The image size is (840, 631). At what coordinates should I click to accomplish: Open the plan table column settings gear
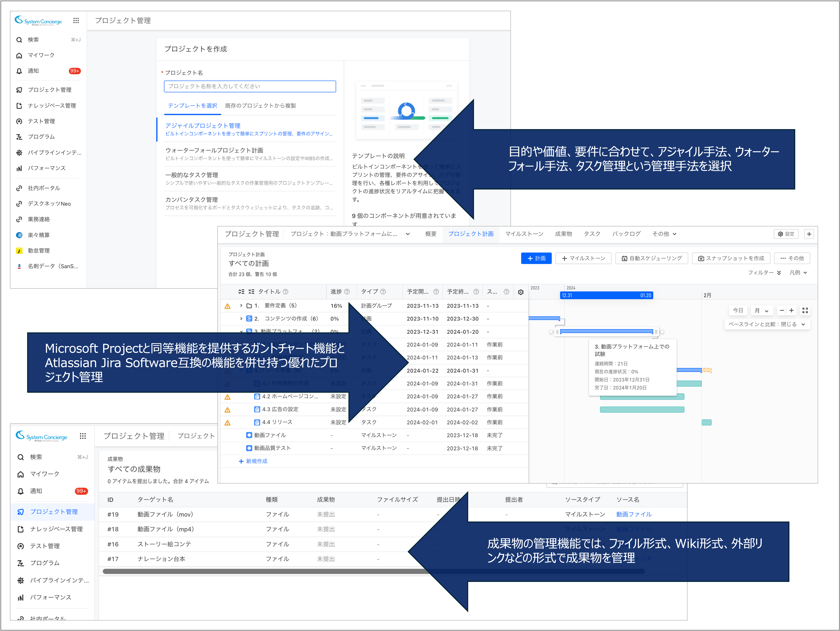coord(521,292)
